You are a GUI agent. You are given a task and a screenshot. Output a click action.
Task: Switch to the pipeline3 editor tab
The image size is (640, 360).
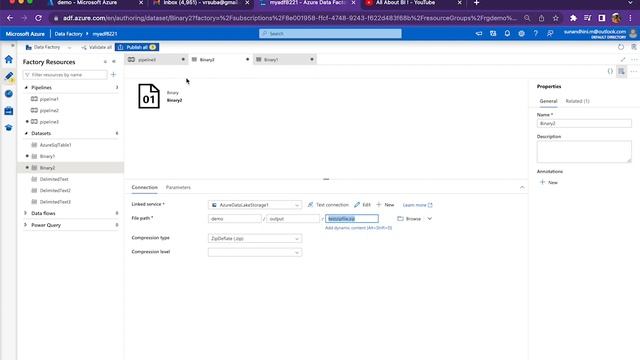point(155,60)
